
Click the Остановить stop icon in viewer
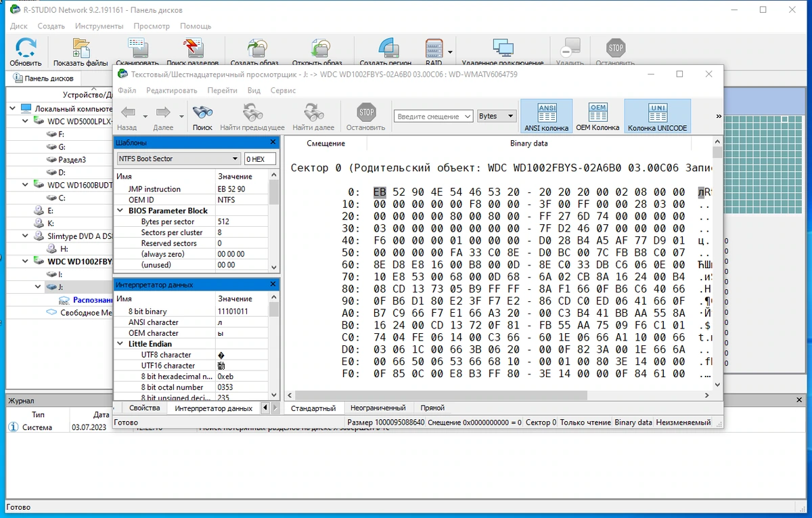[366, 112]
